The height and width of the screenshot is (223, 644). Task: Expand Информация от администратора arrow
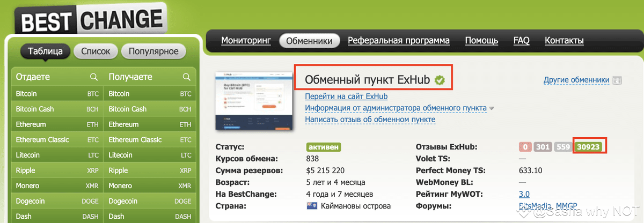(491, 108)
